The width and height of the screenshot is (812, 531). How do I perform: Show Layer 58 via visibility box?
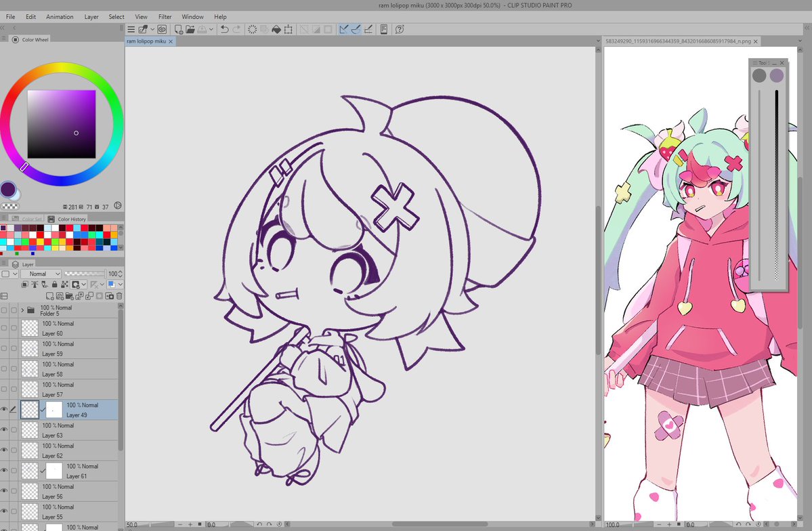pos(4,369)
